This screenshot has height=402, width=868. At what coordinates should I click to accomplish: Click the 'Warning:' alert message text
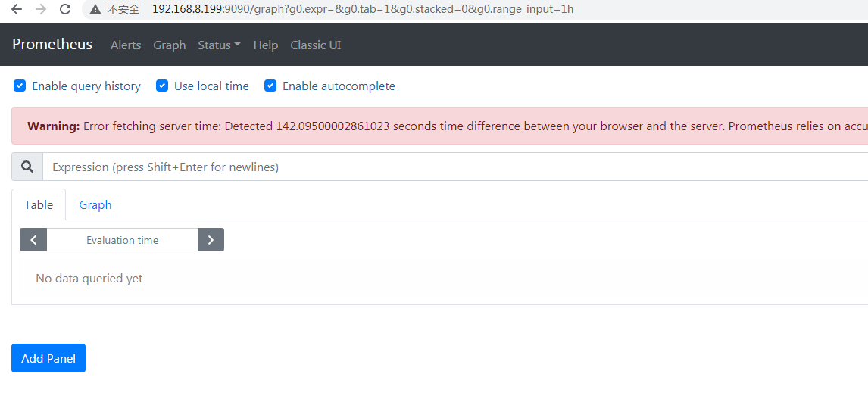point(54,126)
